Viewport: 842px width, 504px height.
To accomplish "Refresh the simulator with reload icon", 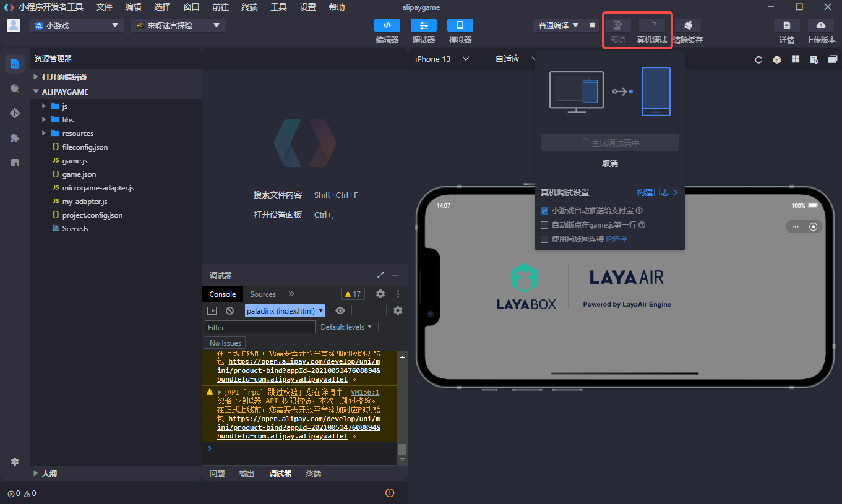I will 758,60.
